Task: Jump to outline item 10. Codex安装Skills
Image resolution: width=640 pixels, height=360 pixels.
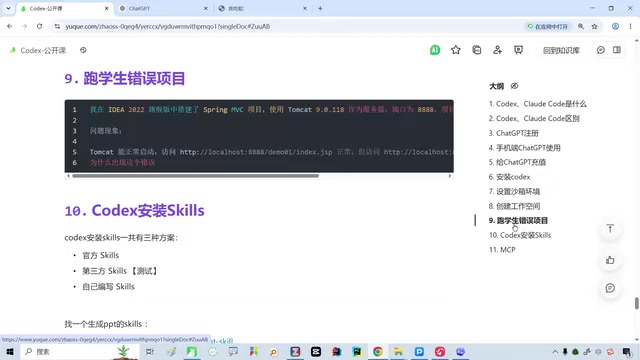Action: 520,235
